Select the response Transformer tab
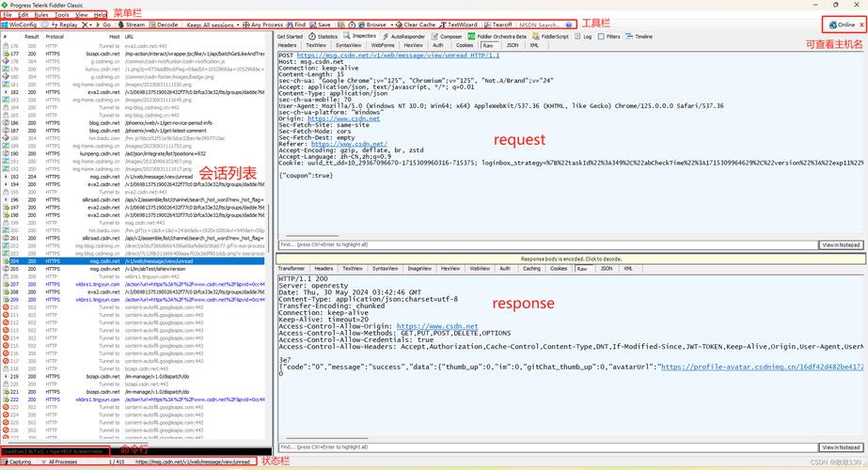 click(292, 269)
